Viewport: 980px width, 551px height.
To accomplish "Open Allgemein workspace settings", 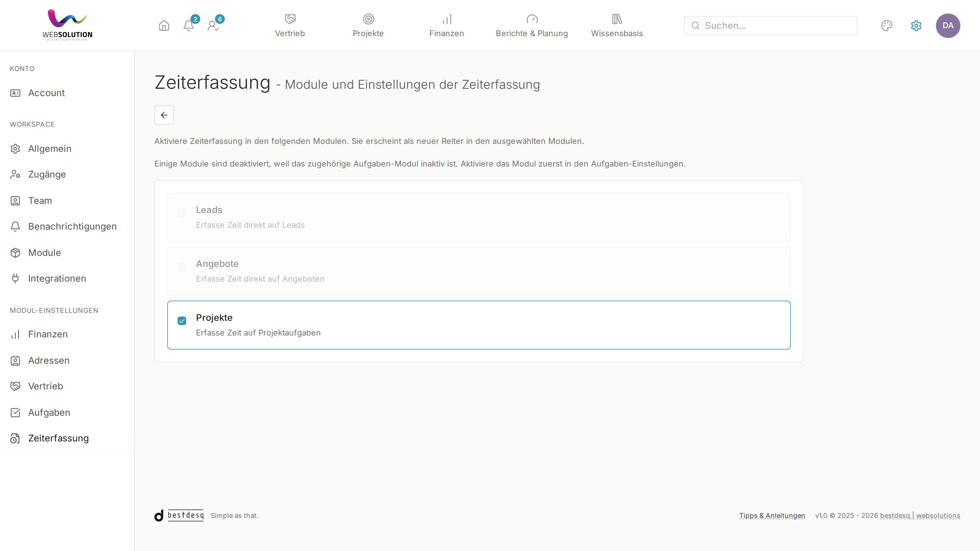I will point(67,149).
